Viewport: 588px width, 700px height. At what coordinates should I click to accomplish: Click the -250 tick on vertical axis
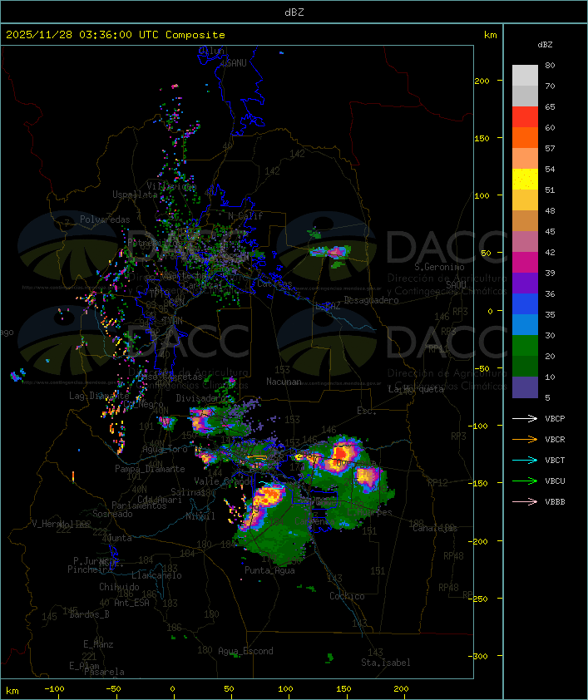(x=480, y=599)
